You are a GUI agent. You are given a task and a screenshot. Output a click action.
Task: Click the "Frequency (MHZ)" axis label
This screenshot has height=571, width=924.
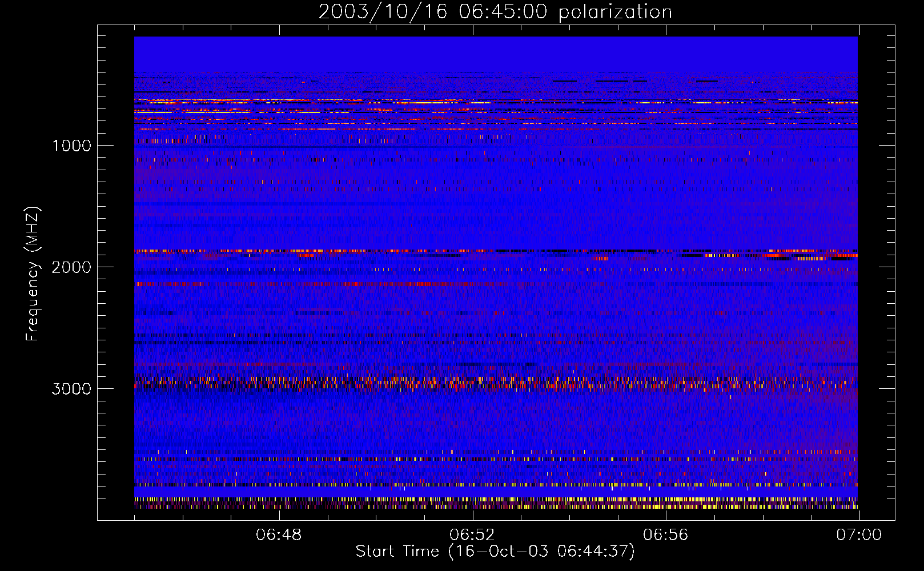pos(33,275)
